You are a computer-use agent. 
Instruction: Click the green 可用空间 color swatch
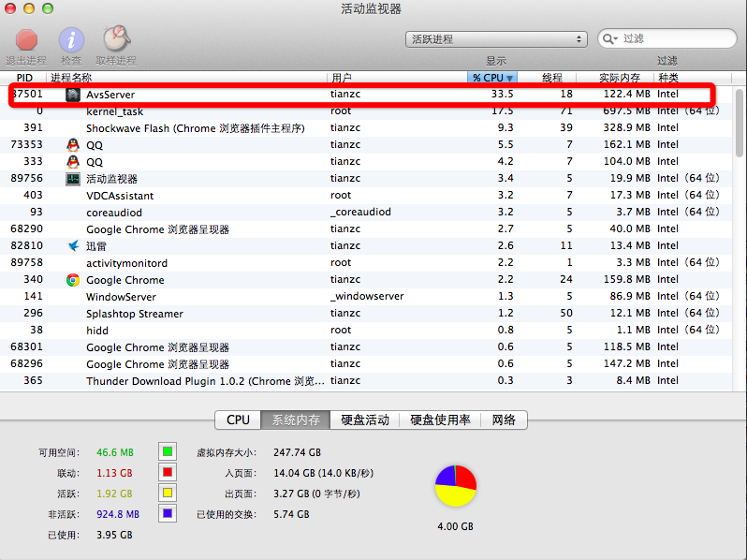168,451
